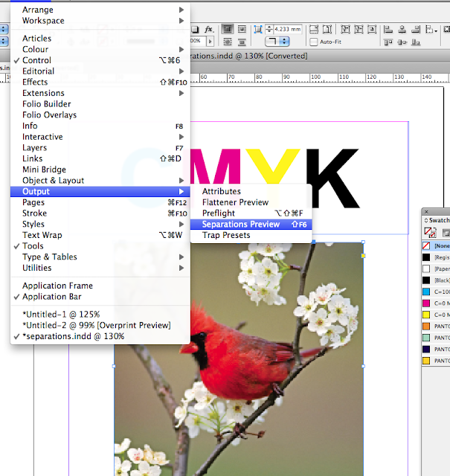Collapse the Swatches panel using double arrows
This screenshot has height=476, width=450.
[426, 220]
